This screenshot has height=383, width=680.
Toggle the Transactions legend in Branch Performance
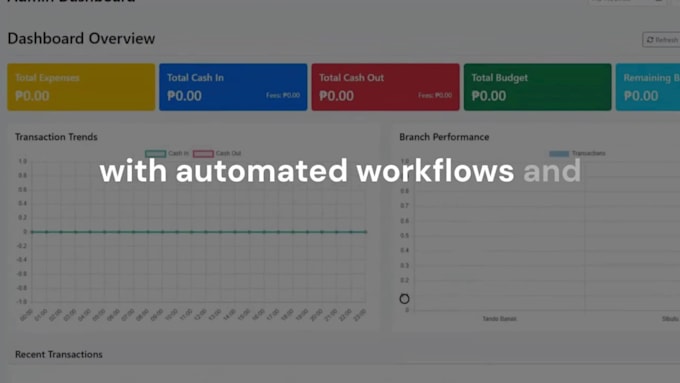tap(577, 154)
